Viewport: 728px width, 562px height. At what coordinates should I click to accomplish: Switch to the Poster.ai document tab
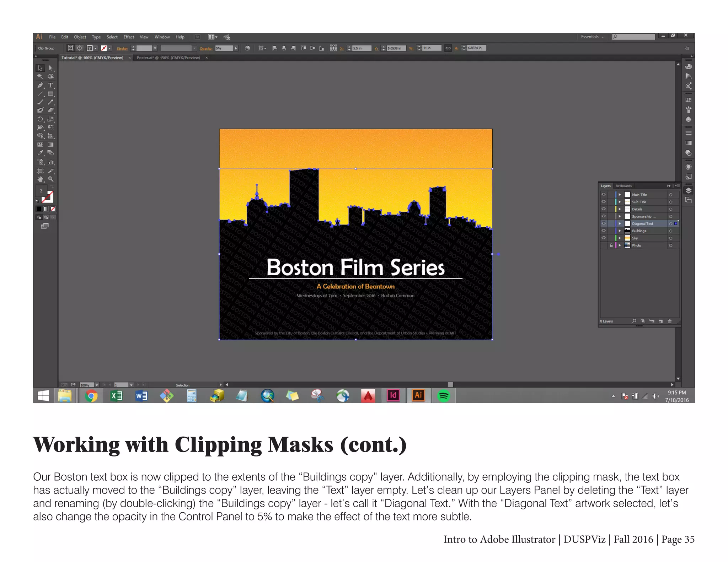coord(168,58)
